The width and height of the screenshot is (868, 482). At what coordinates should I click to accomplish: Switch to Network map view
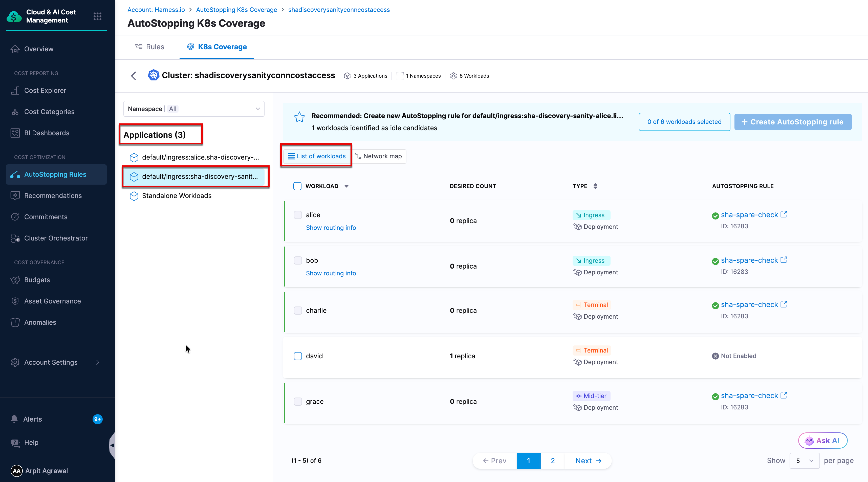point(378,156)
